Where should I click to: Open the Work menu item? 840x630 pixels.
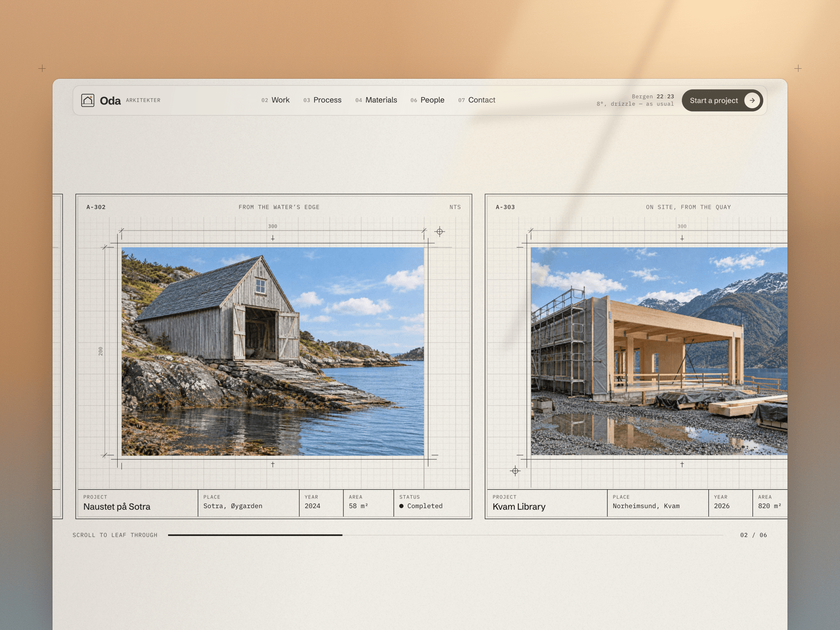point(276,100)
